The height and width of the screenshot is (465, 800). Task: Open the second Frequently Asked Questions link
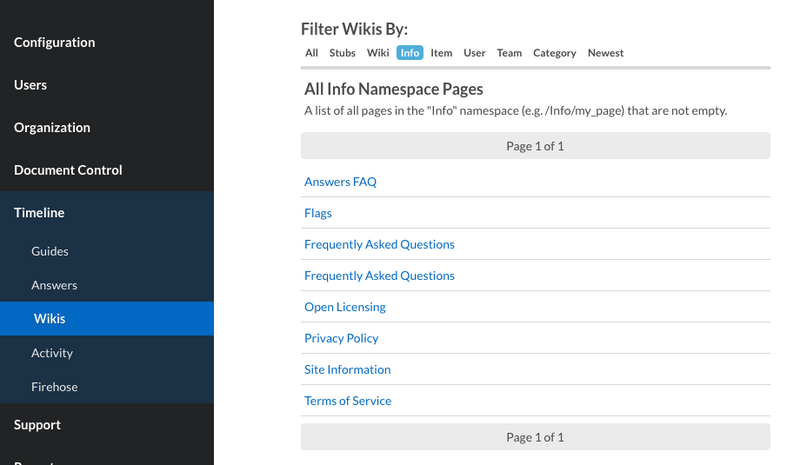pyautogui.click(x=379, y=276)
